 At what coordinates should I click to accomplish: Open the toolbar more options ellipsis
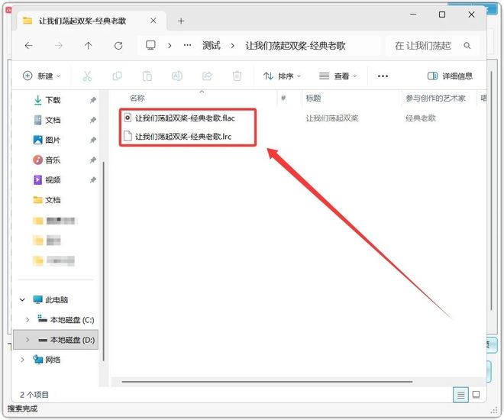[383, 76]
